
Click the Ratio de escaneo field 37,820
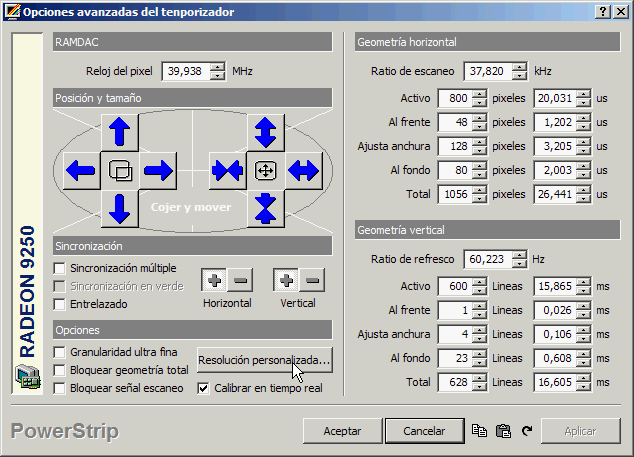(x=488, y=71)
